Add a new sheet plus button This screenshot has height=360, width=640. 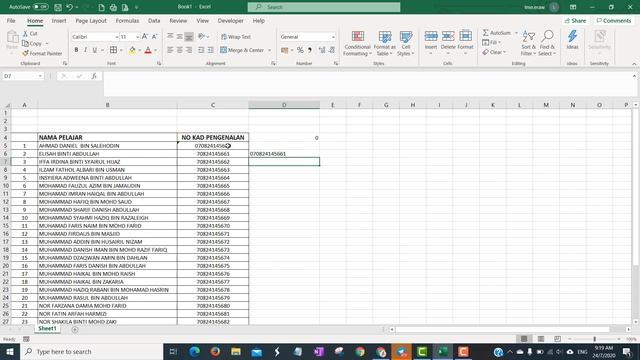tap(75, 329)
